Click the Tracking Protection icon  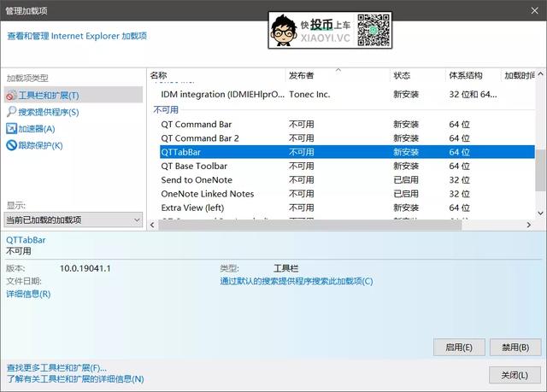(x=12, y=145)
